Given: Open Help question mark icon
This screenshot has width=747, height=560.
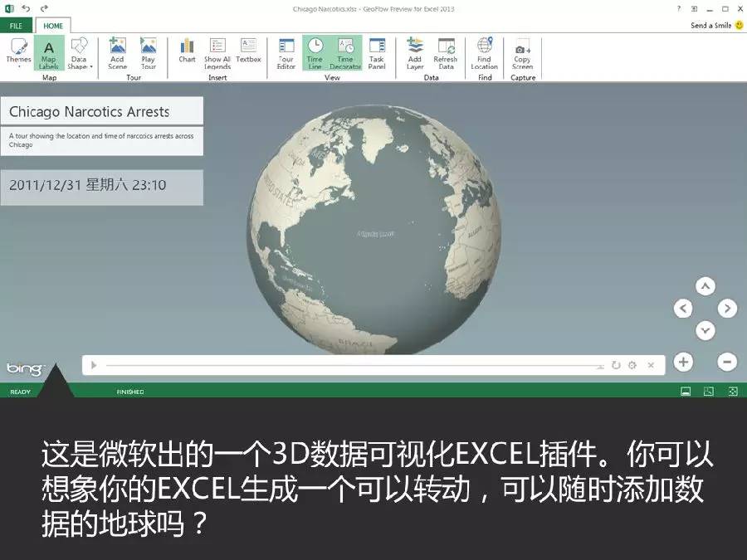Looking at the screenshot, I should [x=679, y=8].
